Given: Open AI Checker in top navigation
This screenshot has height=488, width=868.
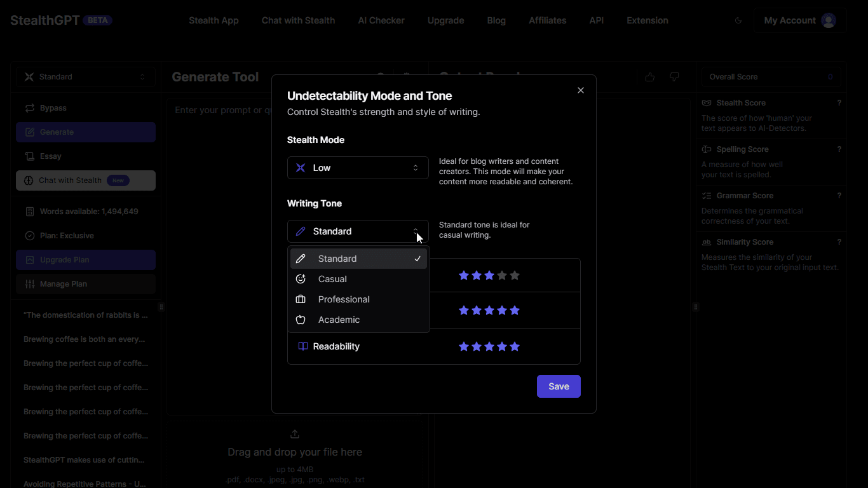Looking at the screenshot, I should pyautogui.click(x=381, y=20).
